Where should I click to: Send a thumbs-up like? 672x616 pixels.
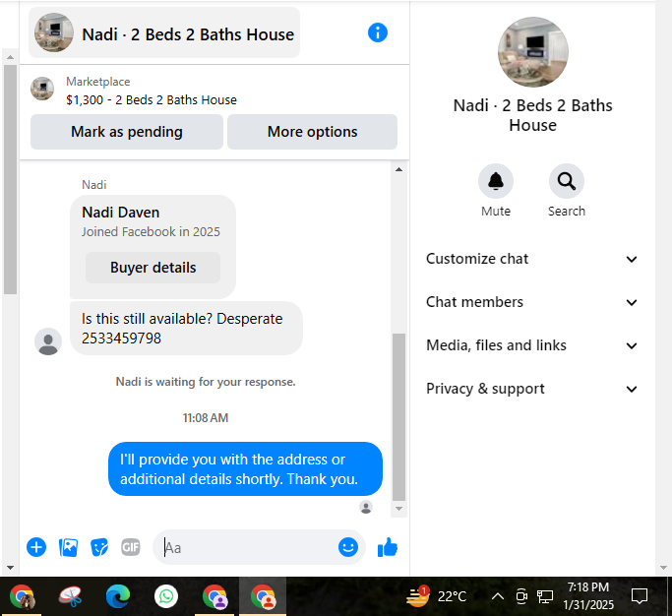pos(388,547)
